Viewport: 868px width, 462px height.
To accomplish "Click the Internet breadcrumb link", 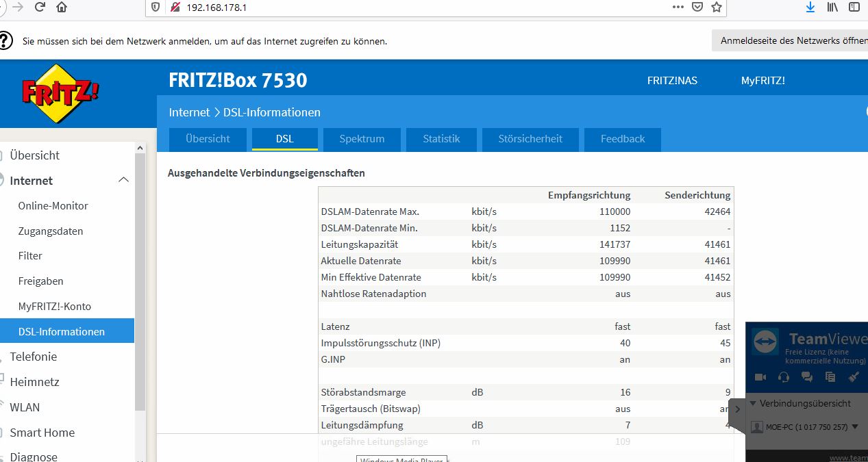I will tap(189, 112).
